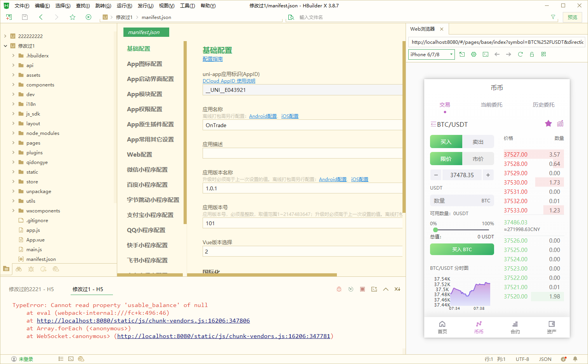Screen dimensions: 588x364
Task: Click the new file toolbar icon
Action: point(9,17)
